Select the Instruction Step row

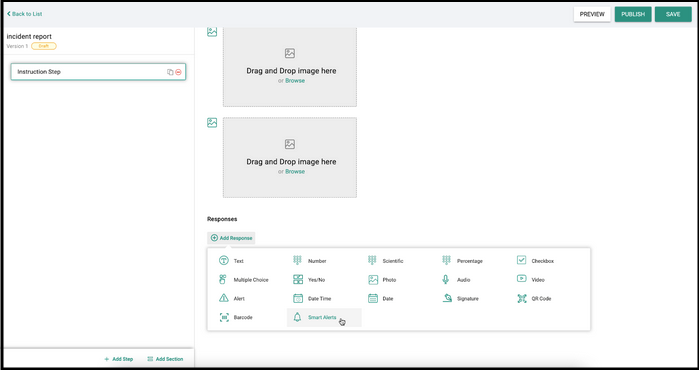(x=98, y=72)
